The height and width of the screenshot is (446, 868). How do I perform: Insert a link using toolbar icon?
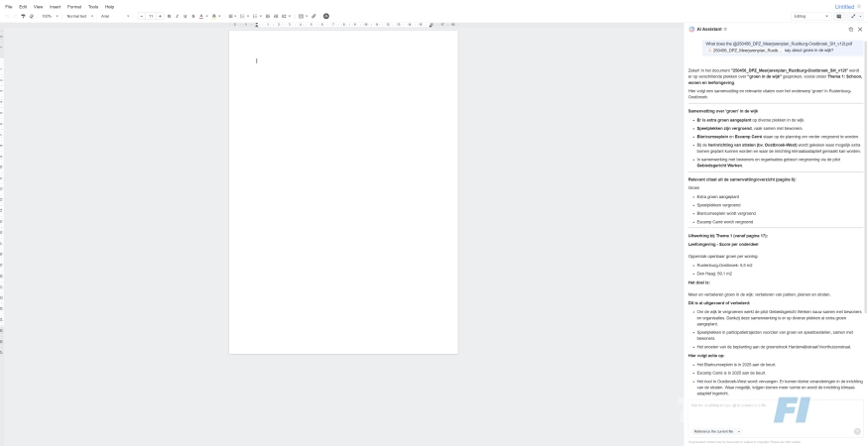[x=313, y=16]
